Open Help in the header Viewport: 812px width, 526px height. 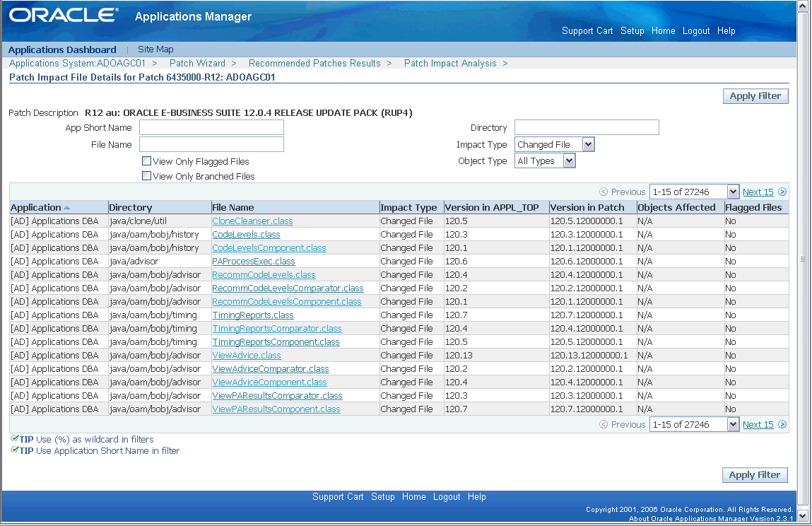click(x=726, y=30)
